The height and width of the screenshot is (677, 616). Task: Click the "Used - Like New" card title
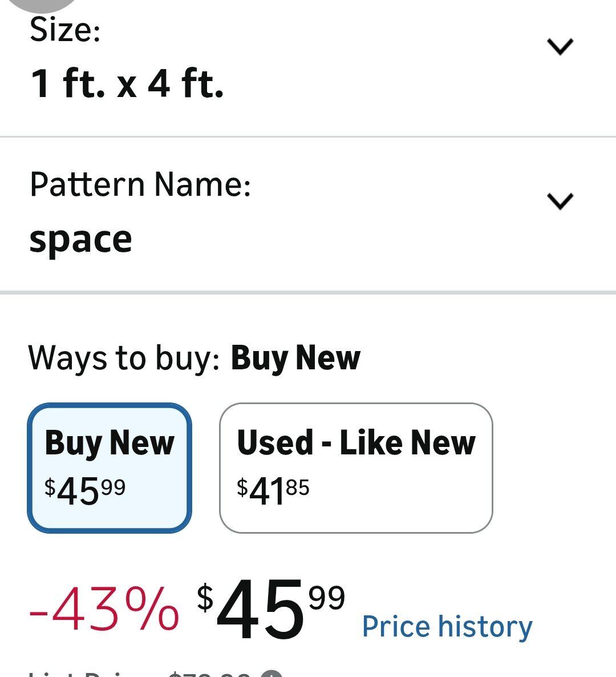pyautogui.click(x=356, y=443)
